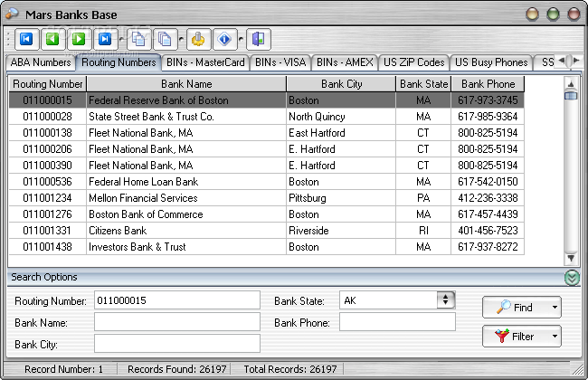Click the Riverside city cell
Image resolution: width=588 pixels, height=380 pixels.
[x=341, y=231]
